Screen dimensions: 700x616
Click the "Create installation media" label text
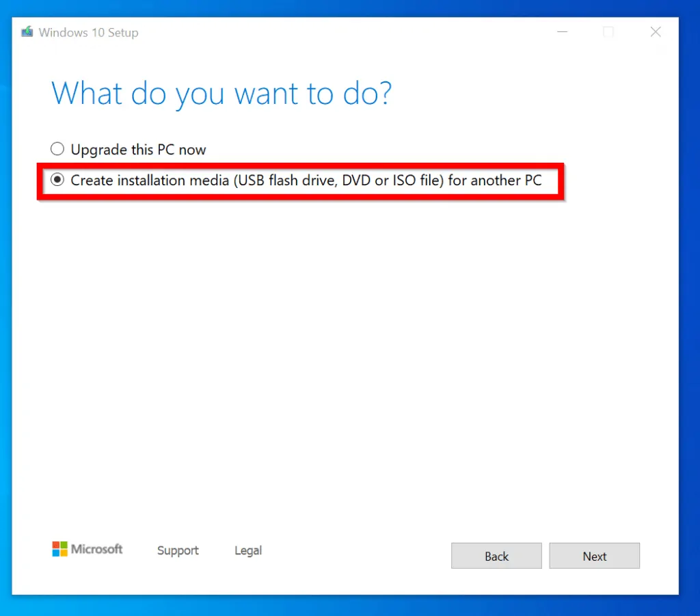pos(306,180)
